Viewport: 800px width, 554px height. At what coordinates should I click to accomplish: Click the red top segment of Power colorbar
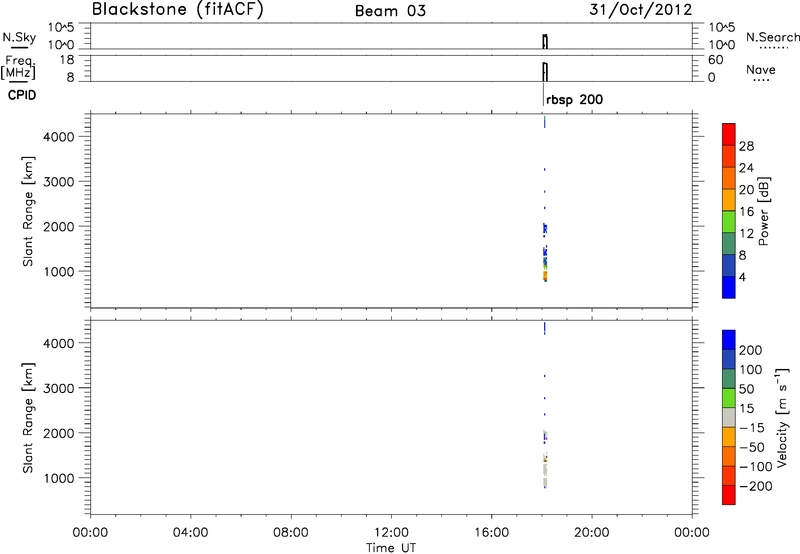tap(729, 134)
